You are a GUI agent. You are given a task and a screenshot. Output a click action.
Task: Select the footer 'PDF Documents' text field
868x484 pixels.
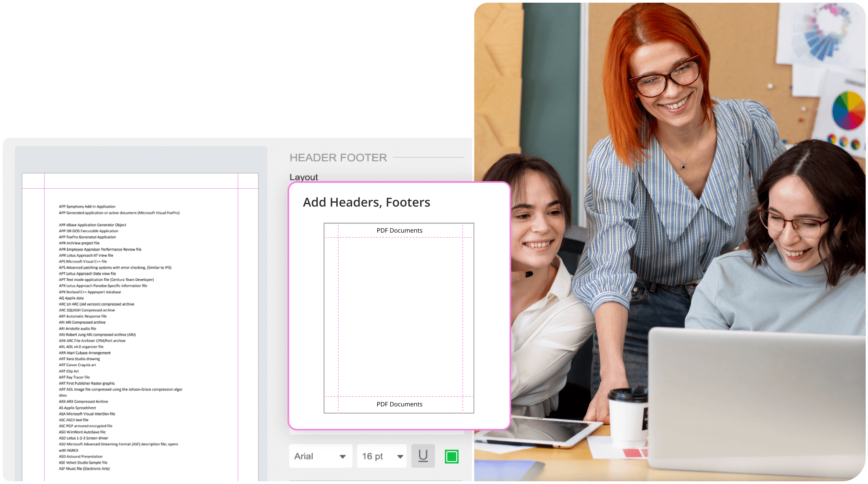pos(399,404)
